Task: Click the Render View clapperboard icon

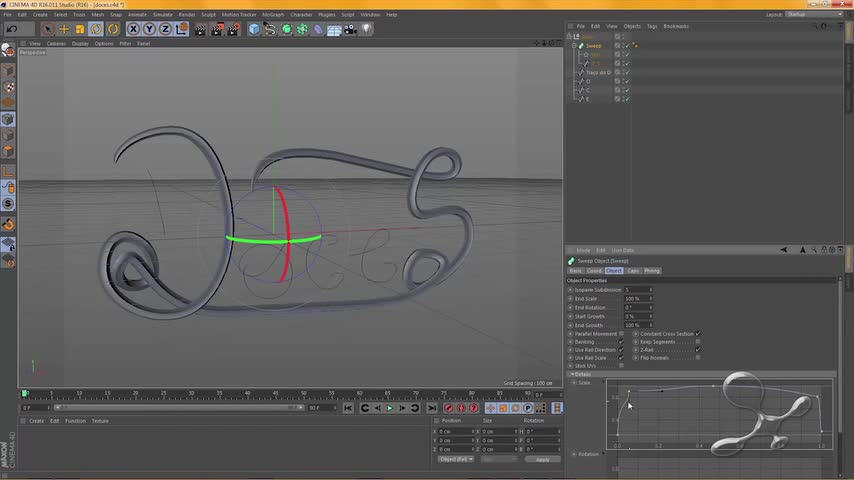Action: point(200,29)
